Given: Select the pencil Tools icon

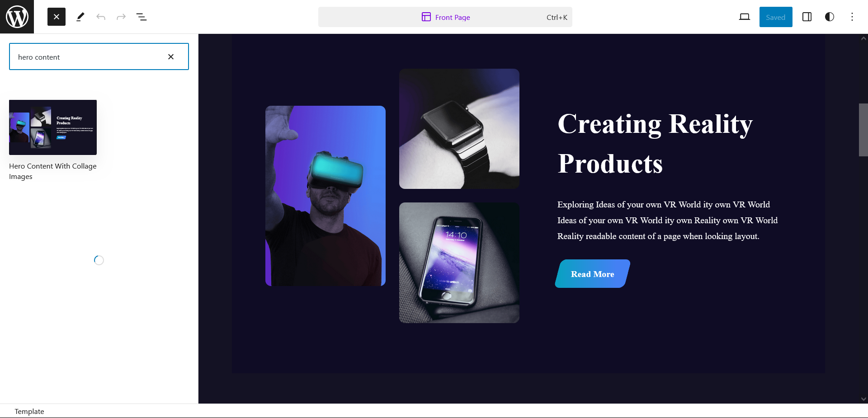Looking at the screenshot, I should click(x=80, y=17).
